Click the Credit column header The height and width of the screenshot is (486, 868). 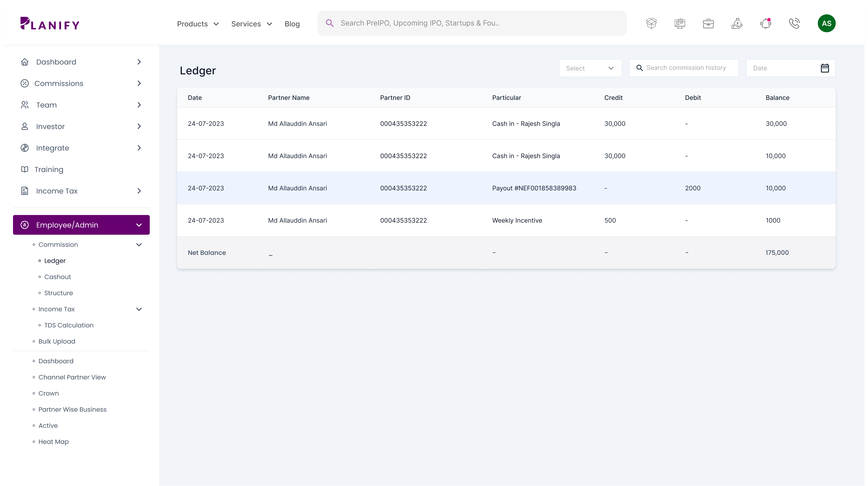point(613,98)
